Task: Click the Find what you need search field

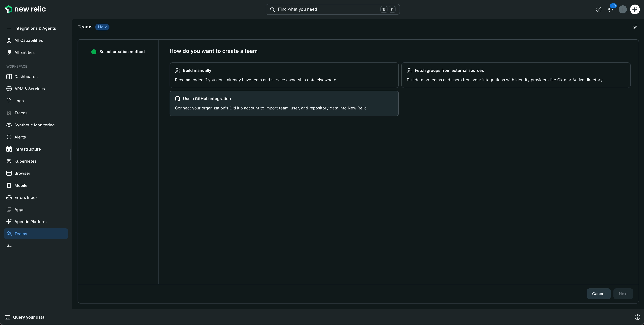Action: [333, 10]
